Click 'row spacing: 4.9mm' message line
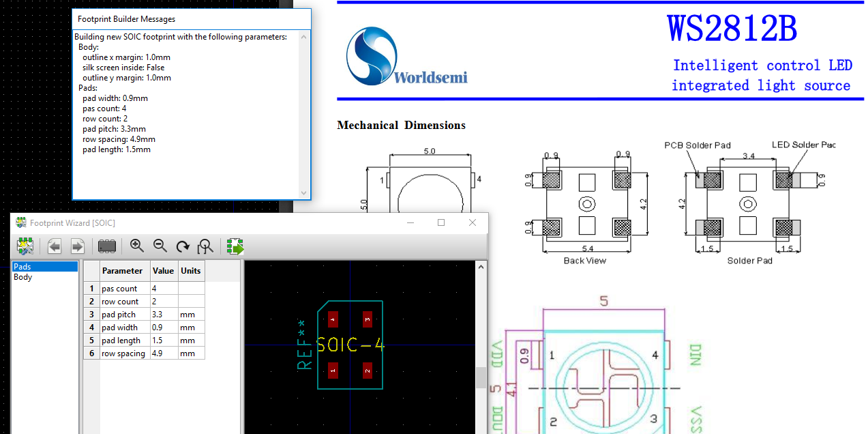 pos(119,139)
